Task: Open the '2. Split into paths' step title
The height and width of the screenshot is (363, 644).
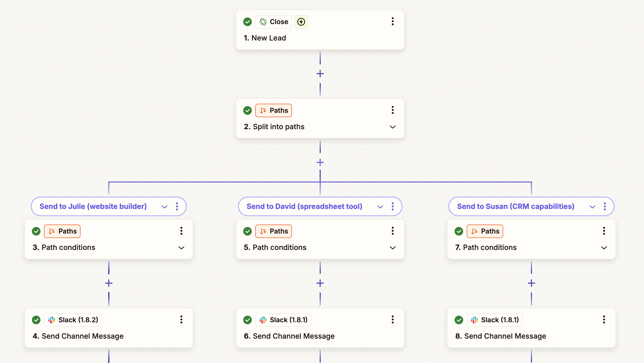Action: [274, 127]
